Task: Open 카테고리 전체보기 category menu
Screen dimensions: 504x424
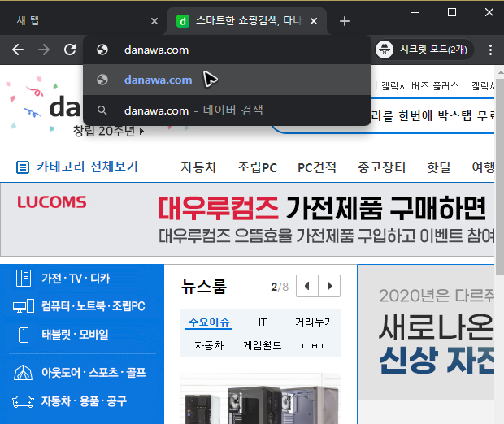Action: [87, 167]
